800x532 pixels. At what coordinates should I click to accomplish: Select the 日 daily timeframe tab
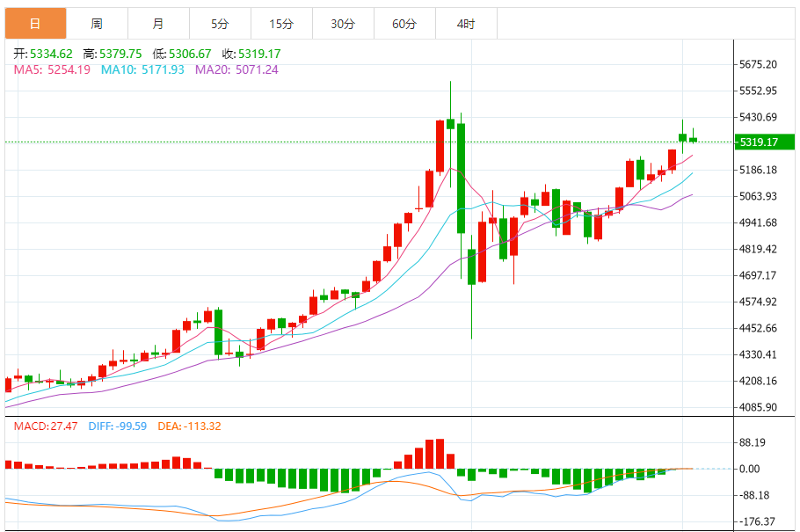click(36, 24)
